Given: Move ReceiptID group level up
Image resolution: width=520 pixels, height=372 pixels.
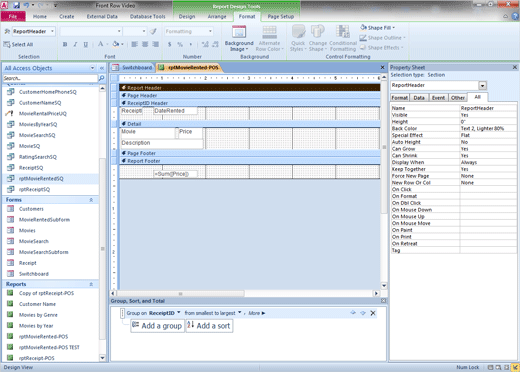Looking at the screenshot, I should tap(353, 313).
